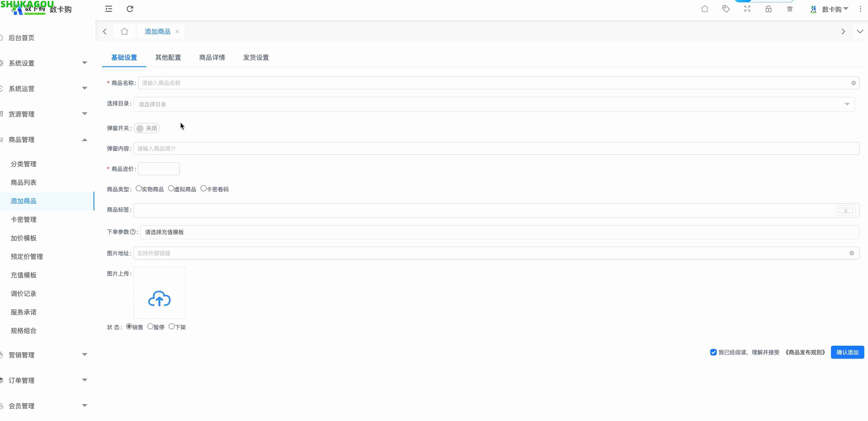This screenshot has height=421, width=868.
Task: Click the cloud upload image icon
Action: coord(159,298)
